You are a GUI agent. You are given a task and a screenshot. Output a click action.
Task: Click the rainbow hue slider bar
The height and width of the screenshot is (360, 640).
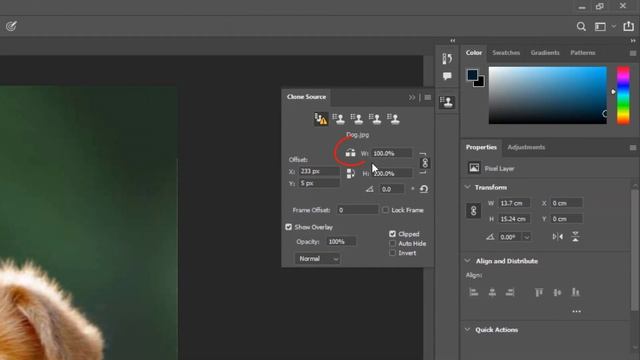tap(623, 96)
